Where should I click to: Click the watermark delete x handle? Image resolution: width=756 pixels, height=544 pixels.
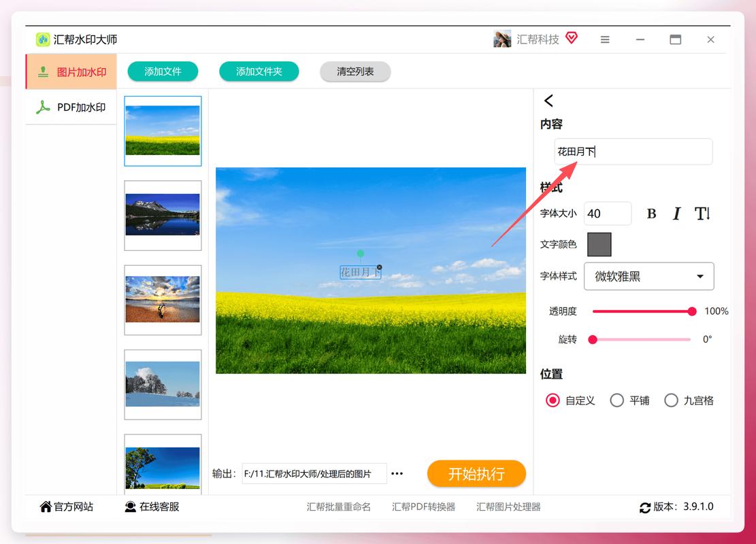[380, 267]
